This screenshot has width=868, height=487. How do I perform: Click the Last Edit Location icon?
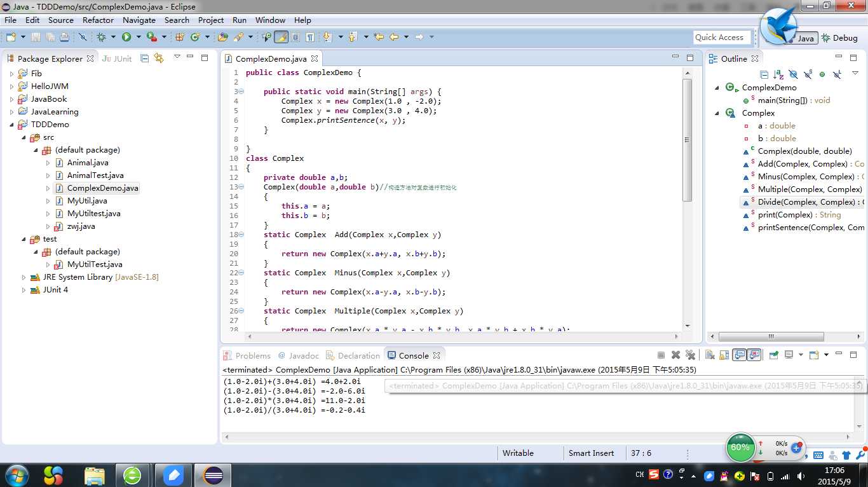tap(379, 37)
